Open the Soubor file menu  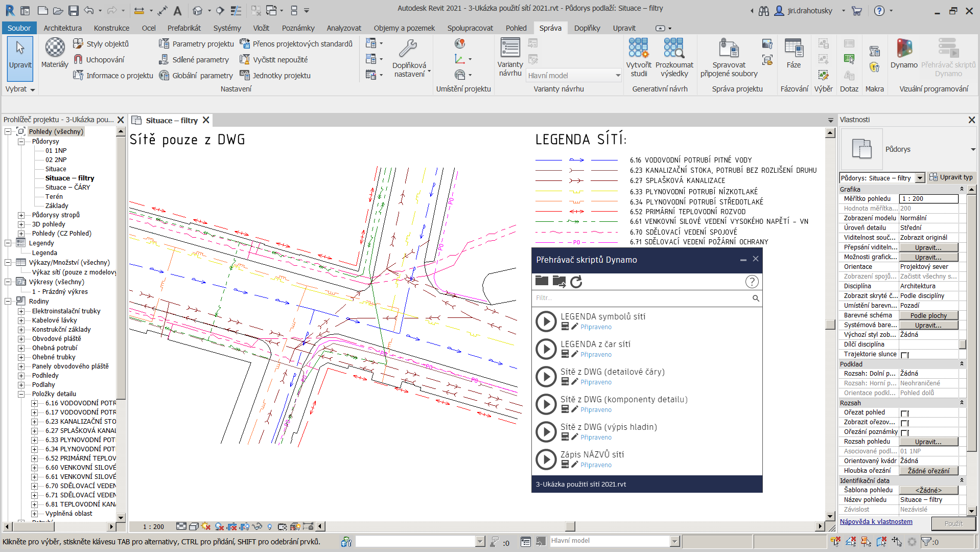click(x=19, y=28)
